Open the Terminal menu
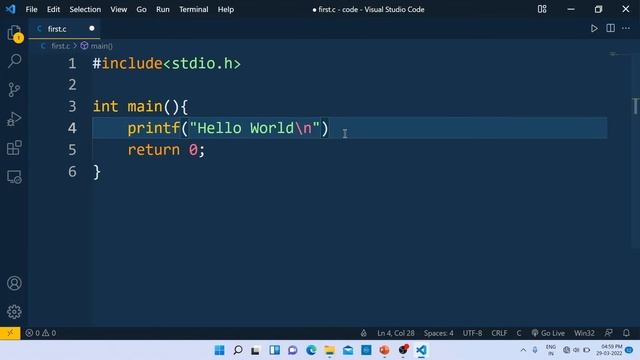The width and height of the screenshot is (640, 360). click(193, 9)
